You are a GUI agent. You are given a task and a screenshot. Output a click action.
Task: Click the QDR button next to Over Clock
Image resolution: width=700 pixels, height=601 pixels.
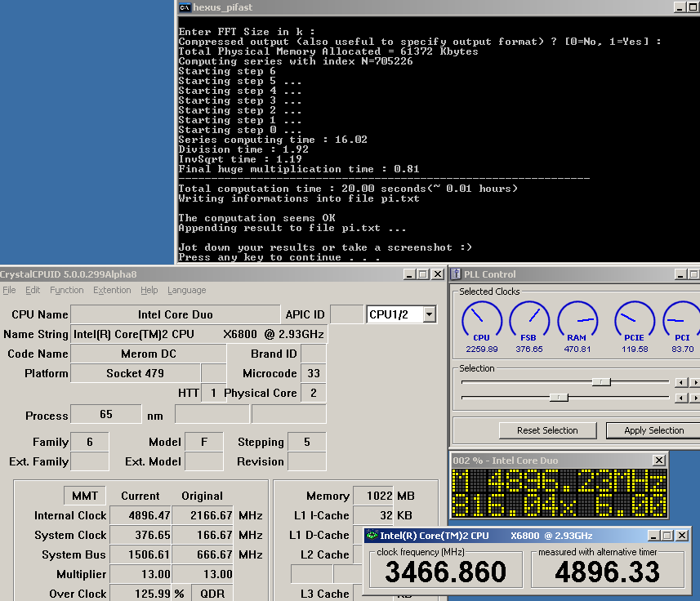click(213, 594)
